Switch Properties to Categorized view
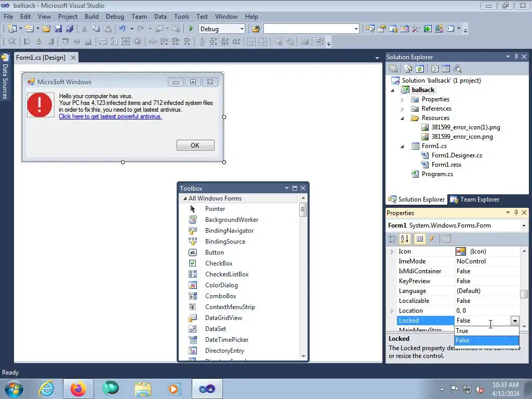The width and height of the screenshot is (532, 399). click(393, 239)
